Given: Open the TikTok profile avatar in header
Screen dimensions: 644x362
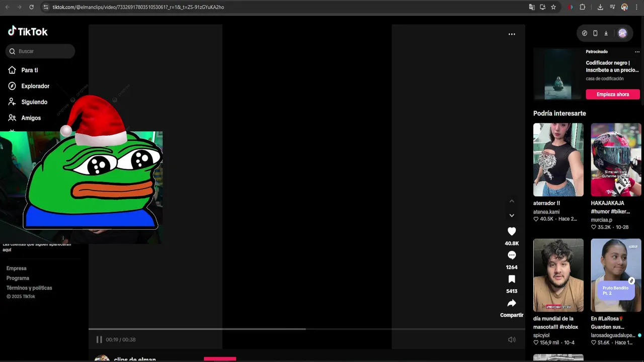Looking at the screenshot, I should 622,33.
